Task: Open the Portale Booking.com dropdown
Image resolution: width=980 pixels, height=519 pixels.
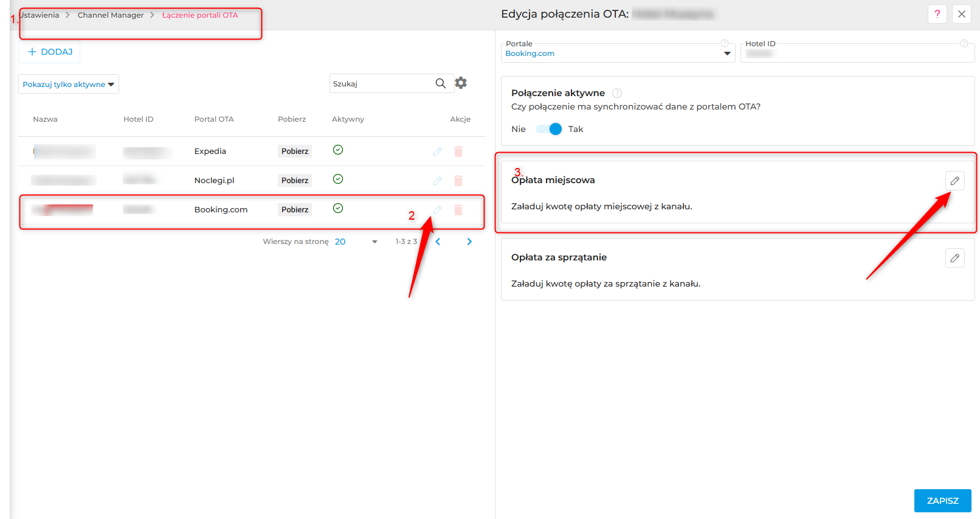Action: pos(618,54)
